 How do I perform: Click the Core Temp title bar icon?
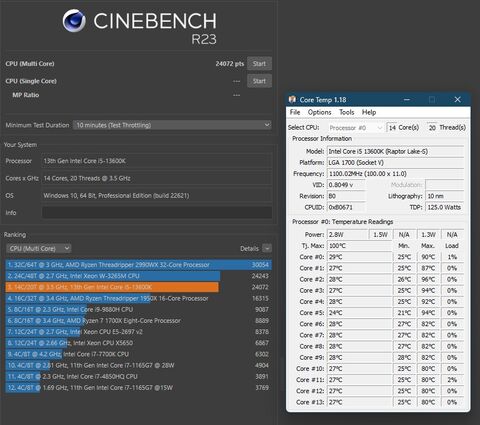(x=292, y=99)
